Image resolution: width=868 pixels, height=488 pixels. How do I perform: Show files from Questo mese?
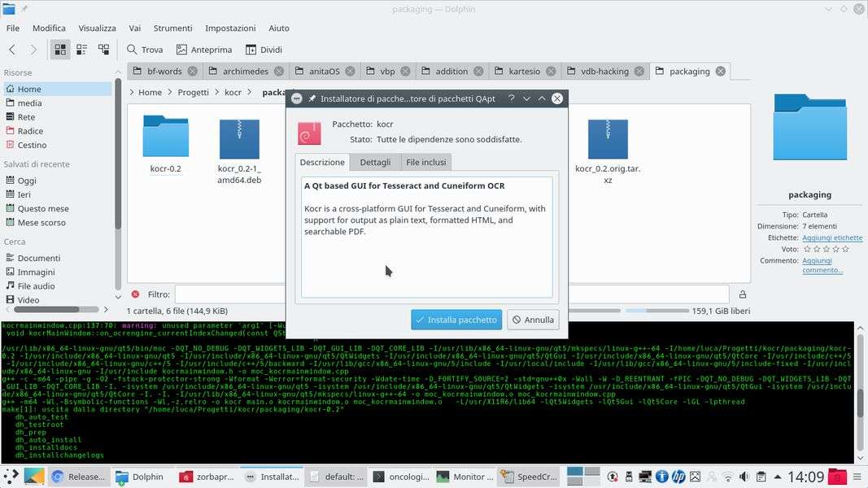[58, 208]
